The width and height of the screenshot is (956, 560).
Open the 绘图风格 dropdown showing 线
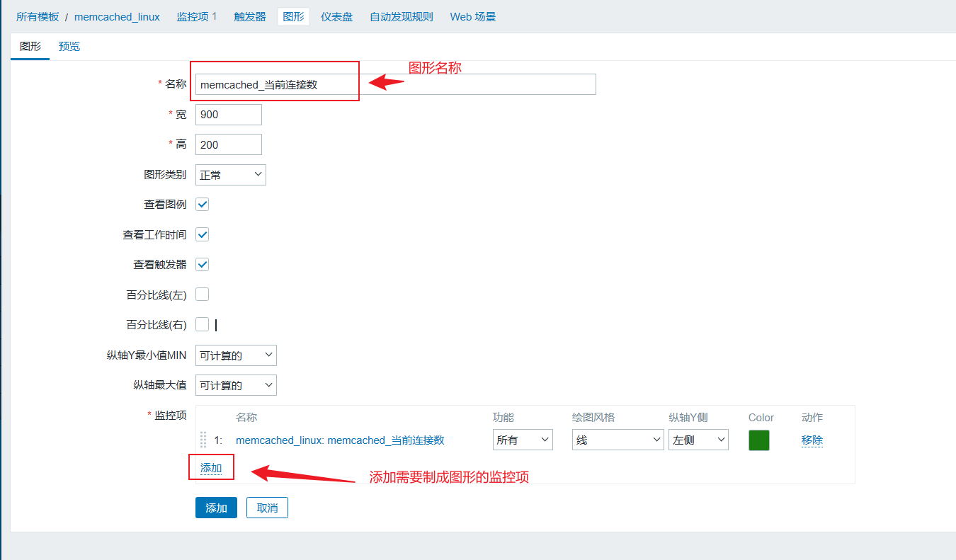point(618,440)
